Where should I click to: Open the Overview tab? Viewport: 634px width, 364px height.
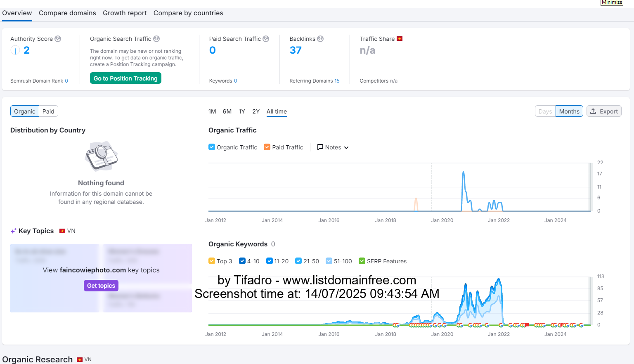[x=17, y=13]
